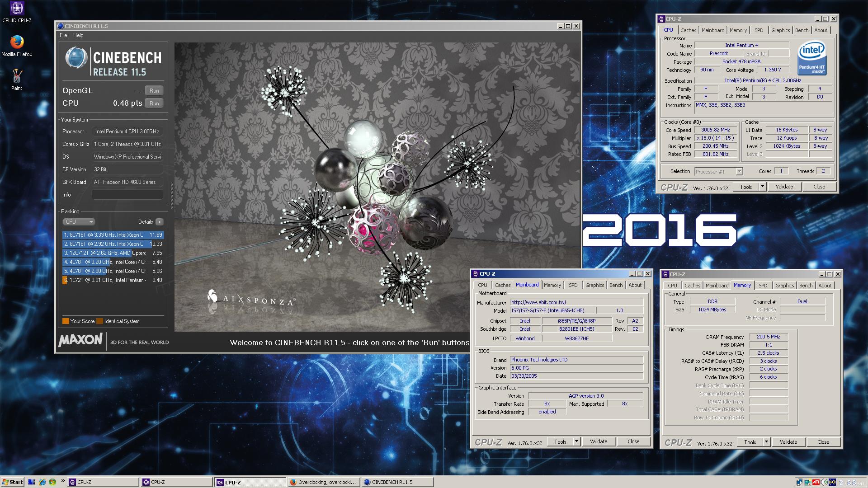
Task: Click the ATI tray icon
Action: (816, 482)
